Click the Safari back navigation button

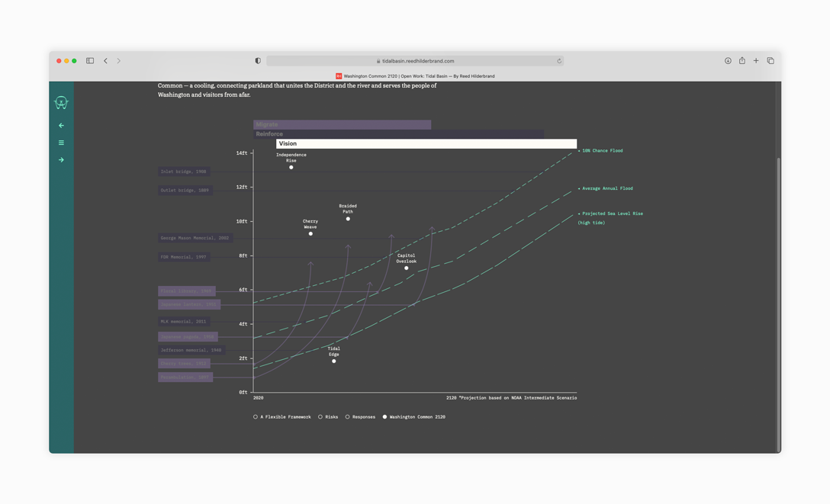click(x=106, y=61)
